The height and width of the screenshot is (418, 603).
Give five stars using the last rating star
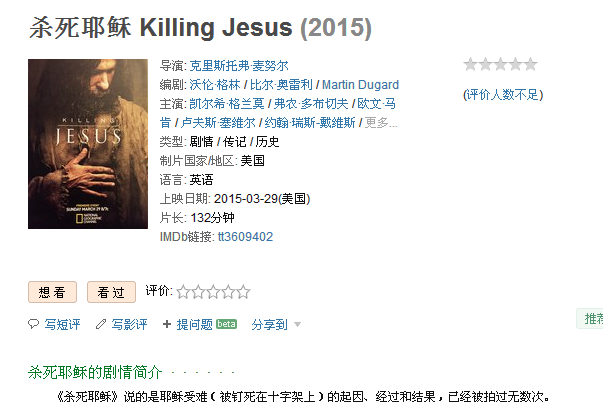click(243, 292)
